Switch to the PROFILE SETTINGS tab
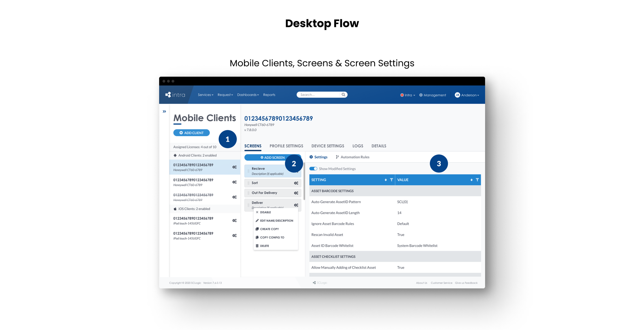644x330 pixels. 286,146
